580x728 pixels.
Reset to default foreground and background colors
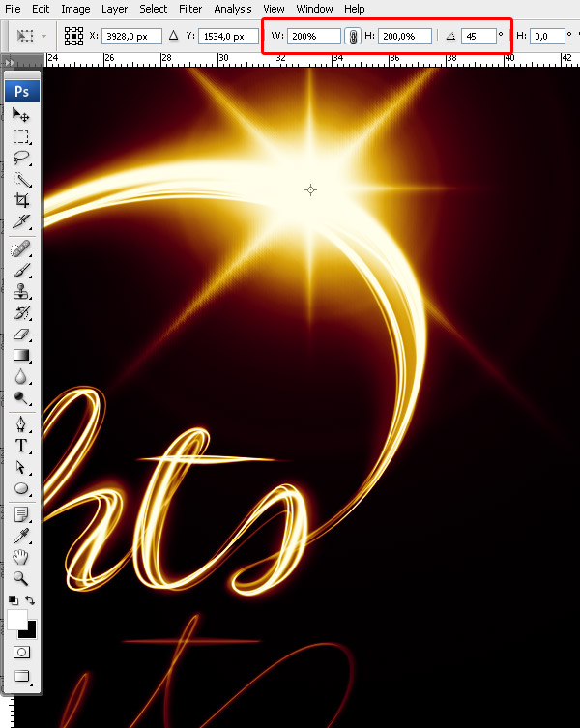point(13,600)
